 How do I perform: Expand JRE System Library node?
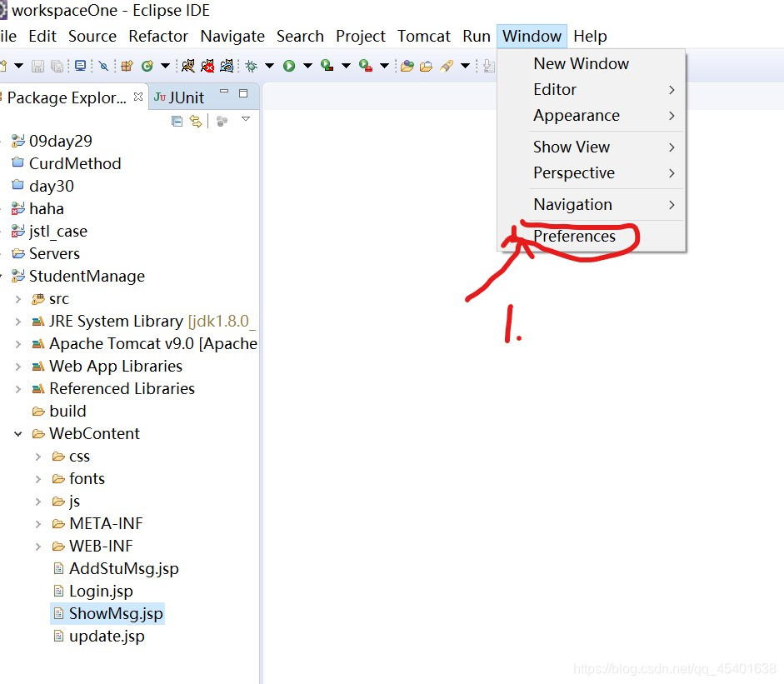18,322
